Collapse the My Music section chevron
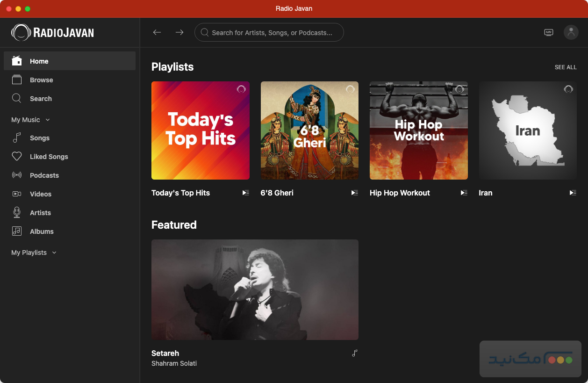This screenshot has height=383, width=588. pos(48,120)
